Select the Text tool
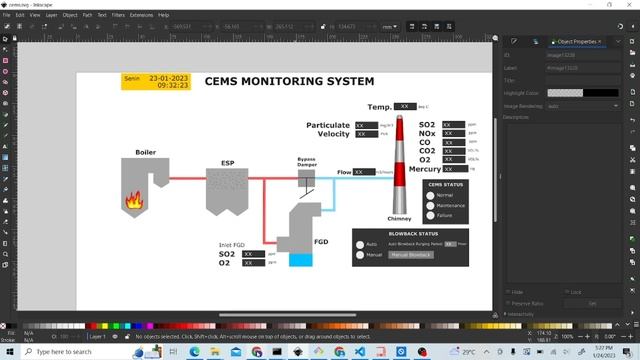This screenshot has height=360, width=640. [x=5, y=147]
